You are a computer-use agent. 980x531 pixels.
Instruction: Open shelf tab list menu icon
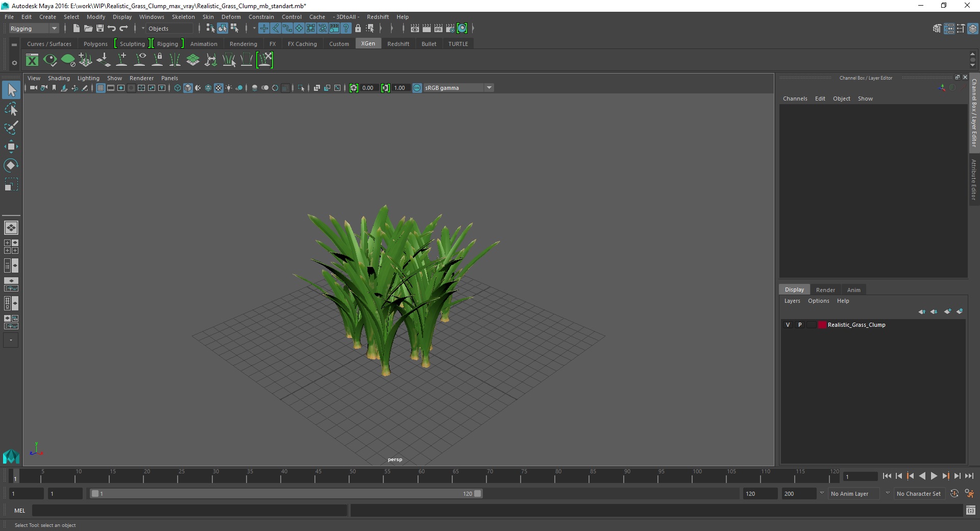(x=14, y=44)
